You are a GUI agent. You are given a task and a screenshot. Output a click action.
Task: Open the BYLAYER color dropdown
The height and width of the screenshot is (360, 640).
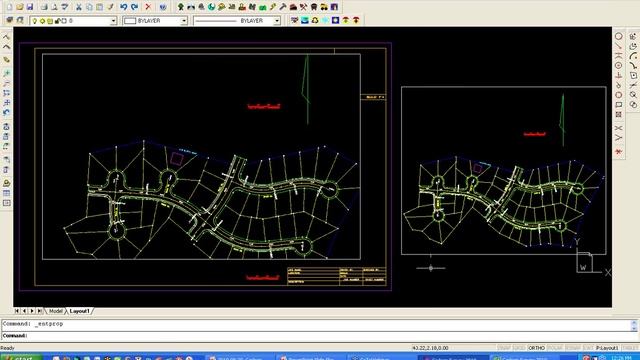point(184,21)
